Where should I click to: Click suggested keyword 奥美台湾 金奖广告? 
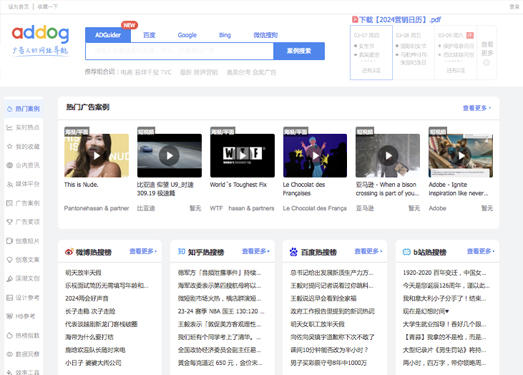point(251,72)
